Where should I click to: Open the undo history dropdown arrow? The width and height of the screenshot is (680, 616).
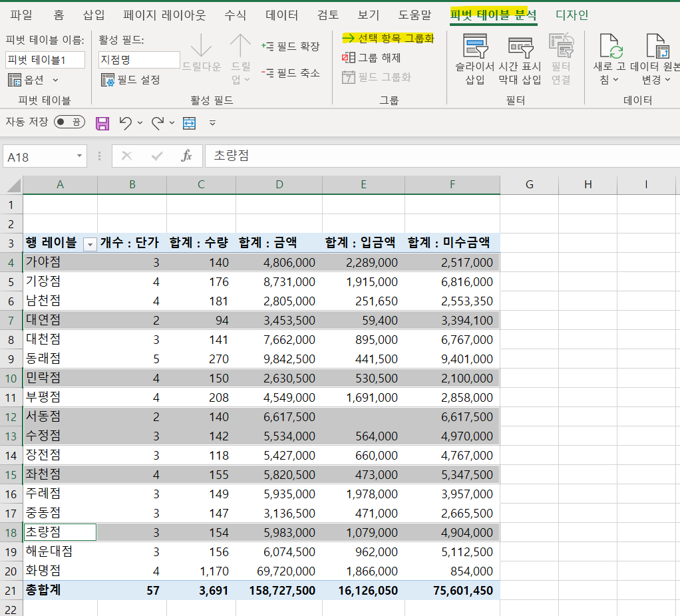click(140, 123)
